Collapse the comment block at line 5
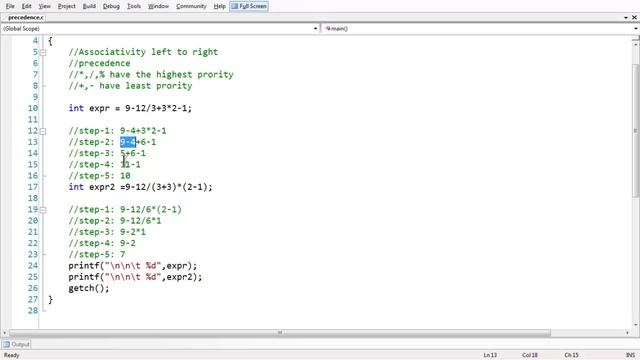The image size is (640, 360). (43, 52)
